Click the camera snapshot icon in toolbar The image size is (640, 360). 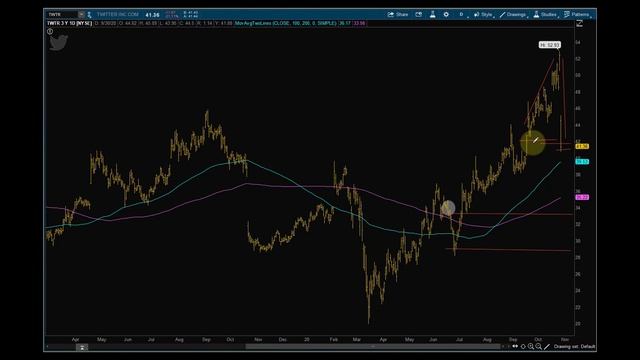[x=419, y=14]
